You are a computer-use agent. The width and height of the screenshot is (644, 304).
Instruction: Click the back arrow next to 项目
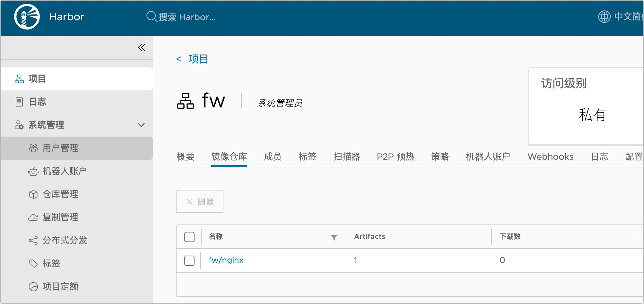[x=179, y=59]
